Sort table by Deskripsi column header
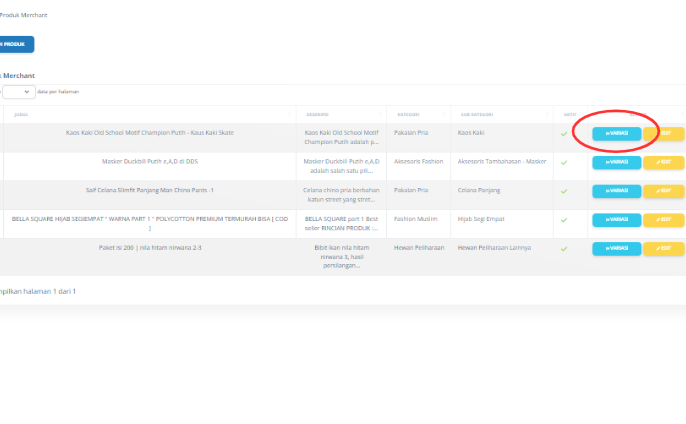 click(x=340, y=114)
